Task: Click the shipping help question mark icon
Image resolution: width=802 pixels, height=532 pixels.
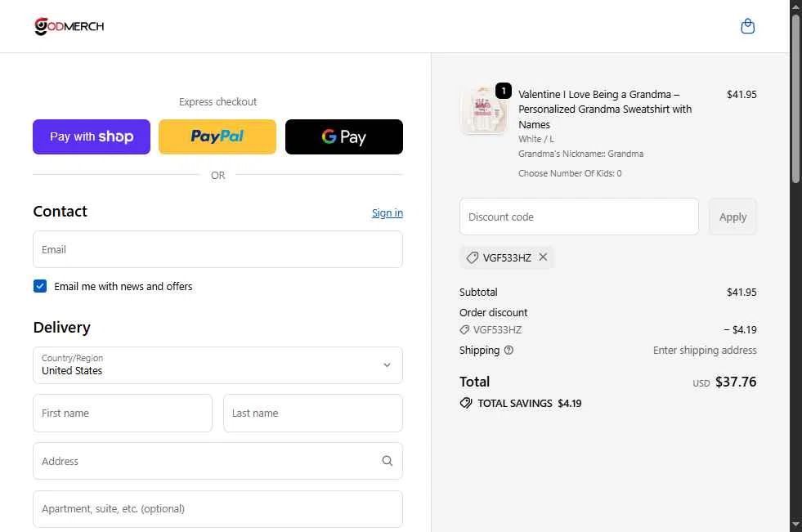Action: (509, 350)
